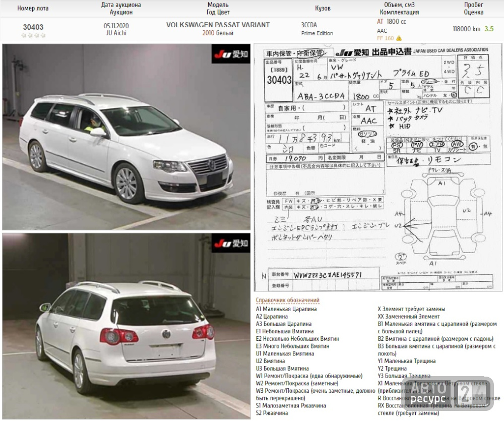Click legend entry Y2 Трещина
This screenshot has width=504, height=421.
click(x=392, y=368)
